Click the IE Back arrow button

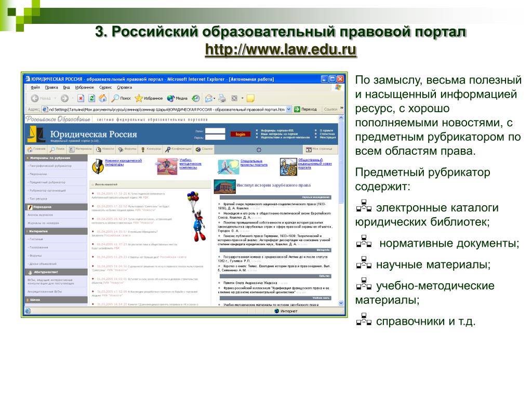35,98
